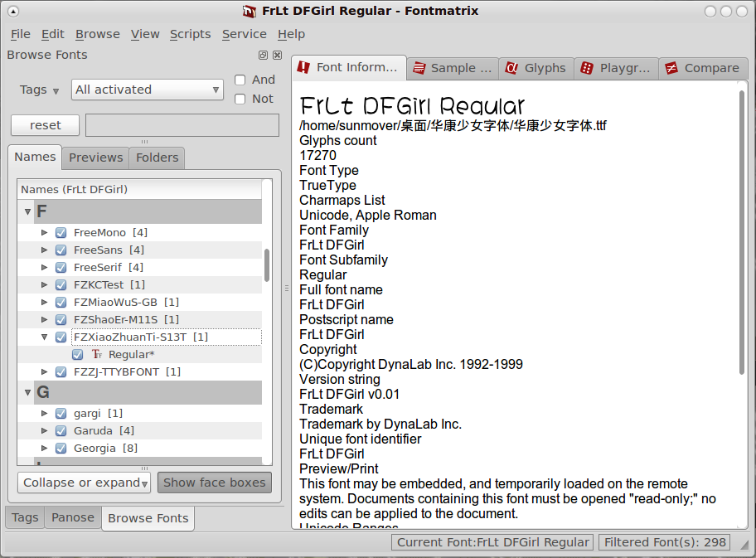Uncheck the FreeSans font checkbox

coord(61,250)
